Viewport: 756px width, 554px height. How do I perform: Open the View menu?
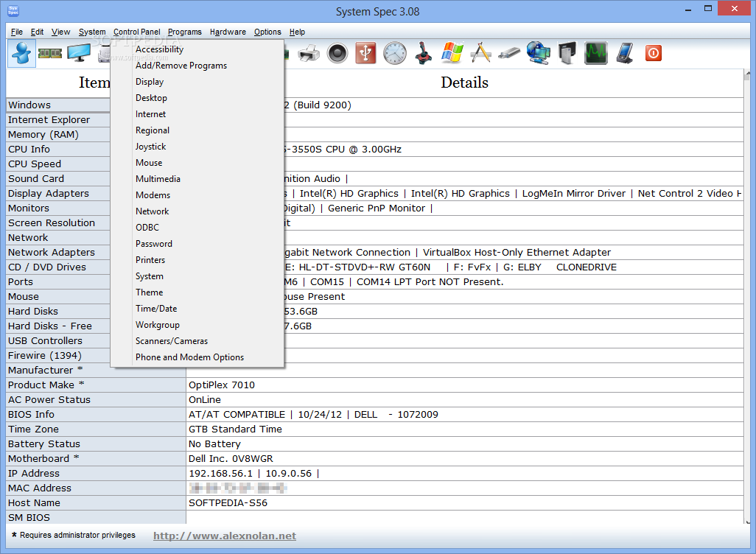(x=60, y=32)
